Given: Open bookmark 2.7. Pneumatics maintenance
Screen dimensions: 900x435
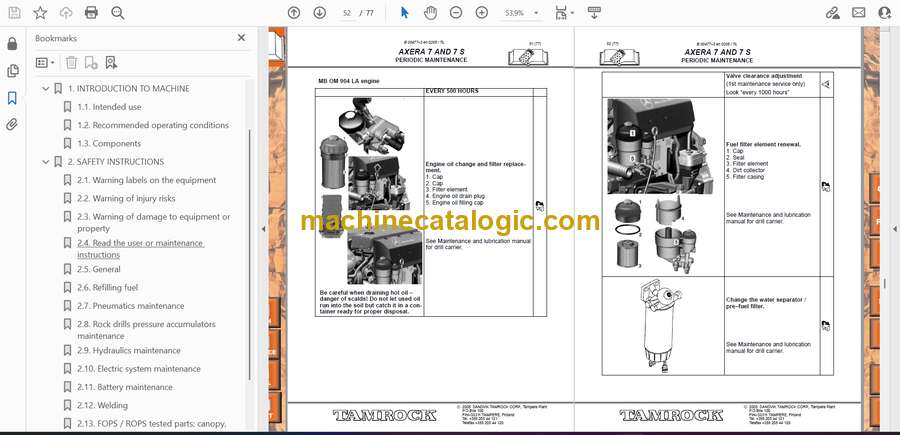Looking at the screenshot, I should pyautogui.click(x=131, y=306).
